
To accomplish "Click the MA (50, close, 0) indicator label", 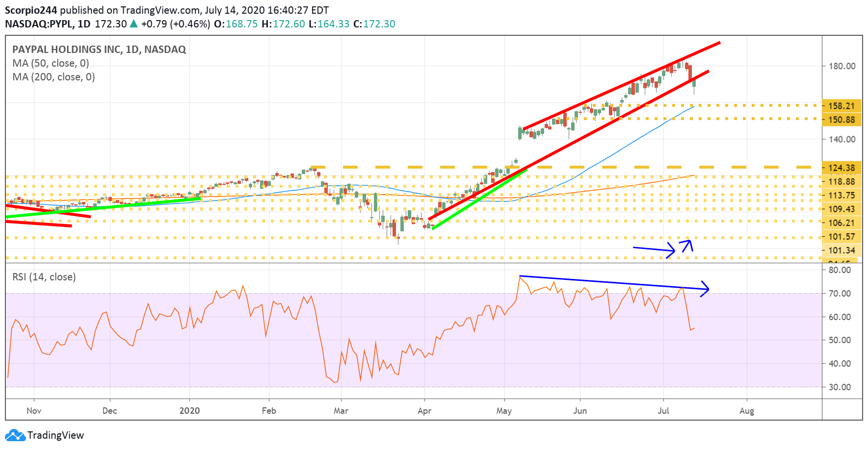I will click(x=51, y=63).
